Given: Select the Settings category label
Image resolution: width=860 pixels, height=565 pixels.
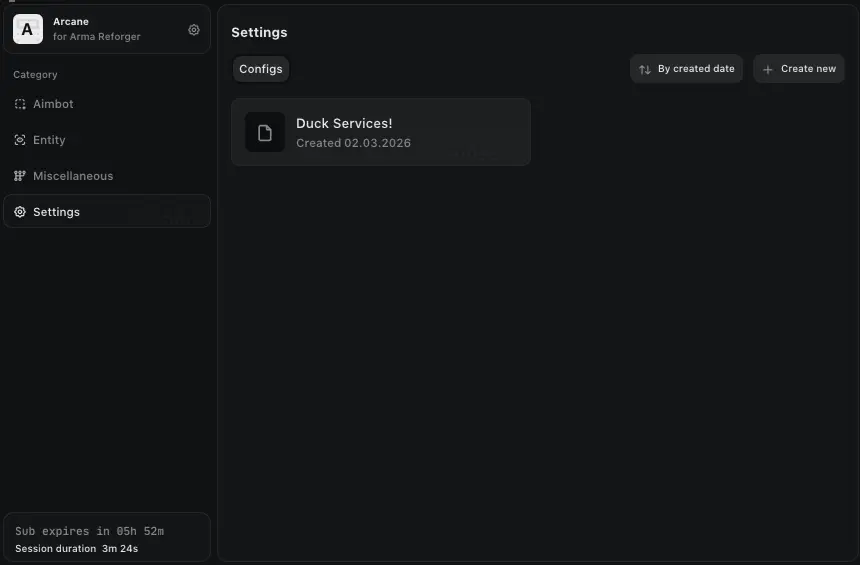Looking at the screenshot, I should (x=57, y=212).
